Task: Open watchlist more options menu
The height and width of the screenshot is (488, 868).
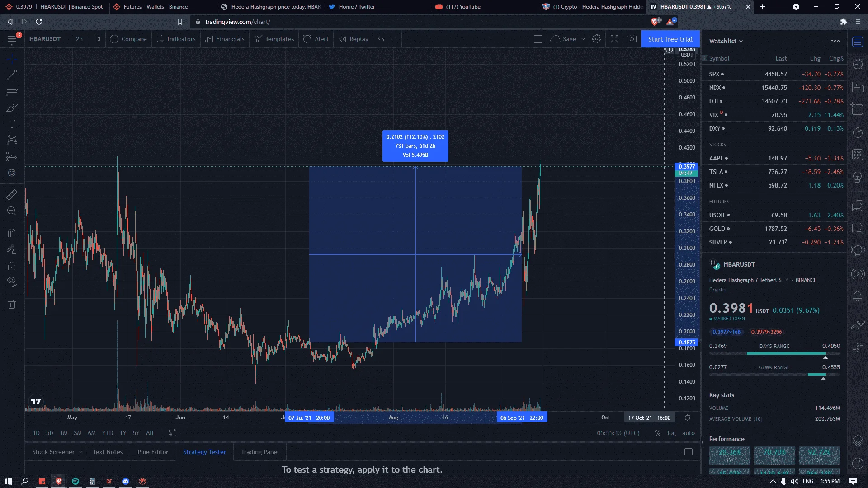Action: pos(835,41)
